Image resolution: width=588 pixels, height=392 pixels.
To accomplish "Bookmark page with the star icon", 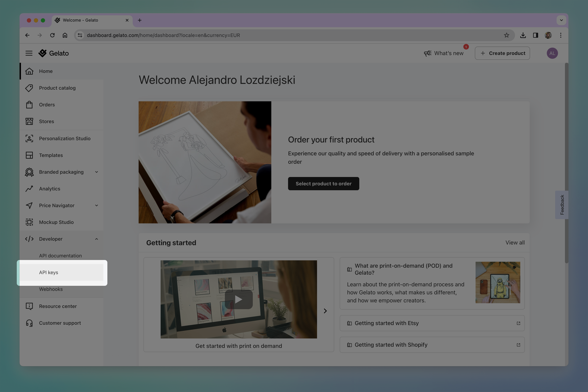I will pos(506,35).
